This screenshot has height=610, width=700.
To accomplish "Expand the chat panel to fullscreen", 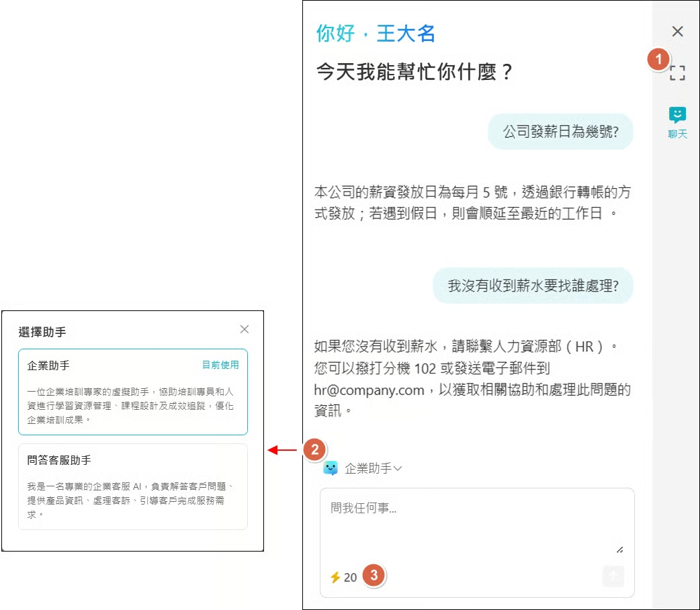I will (x=677, y=73).
